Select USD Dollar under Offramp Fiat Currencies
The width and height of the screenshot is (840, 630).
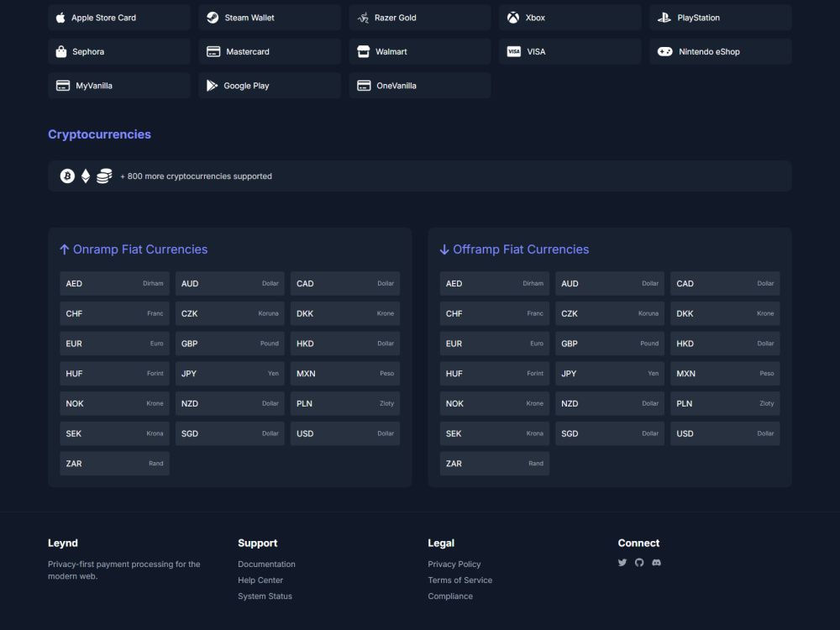pos(725,433)
